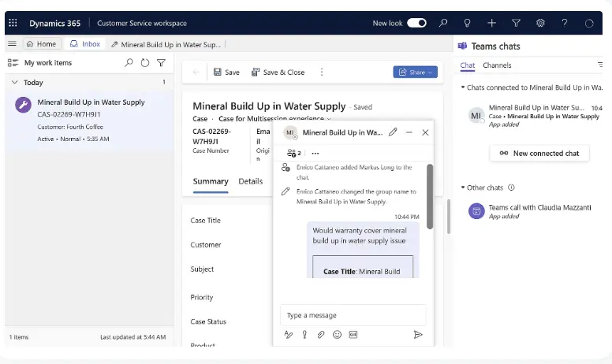Click the case form vertical scrollbar
Image resolution: width=612 pixels, height=364 pixels.
449,217
